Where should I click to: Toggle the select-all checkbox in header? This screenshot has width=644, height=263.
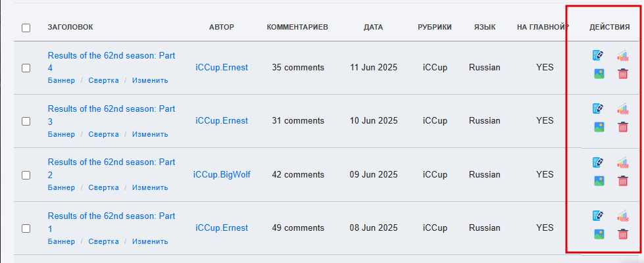point(26,28)
